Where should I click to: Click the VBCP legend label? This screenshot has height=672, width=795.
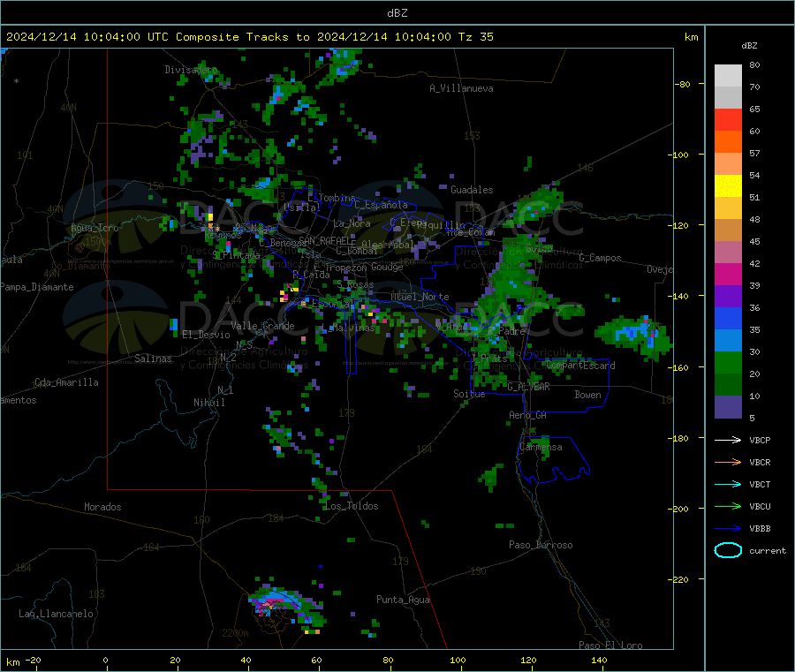click(x=760, y=440)
